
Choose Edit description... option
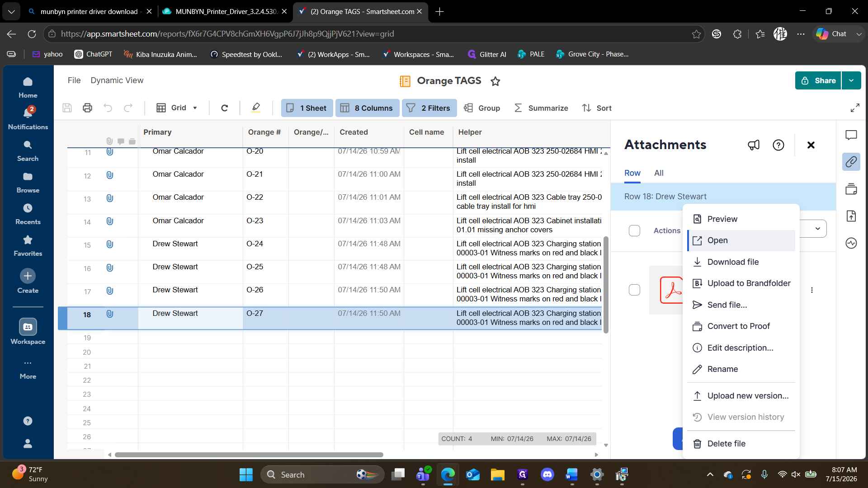click(741, 348)
